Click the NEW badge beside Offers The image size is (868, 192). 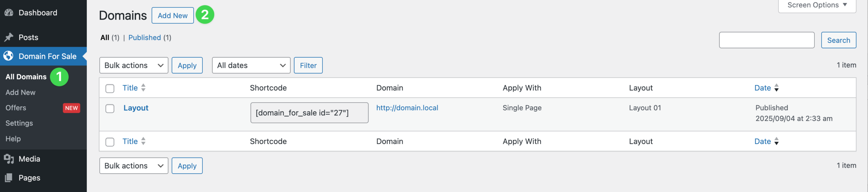(72, 108)
